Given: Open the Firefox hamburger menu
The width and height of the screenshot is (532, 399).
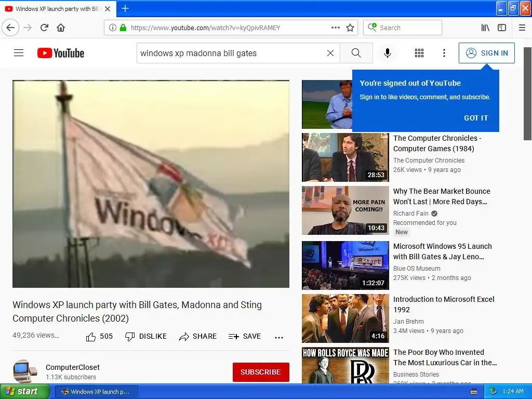Looking at the screenshot, I should pos(522,28).
